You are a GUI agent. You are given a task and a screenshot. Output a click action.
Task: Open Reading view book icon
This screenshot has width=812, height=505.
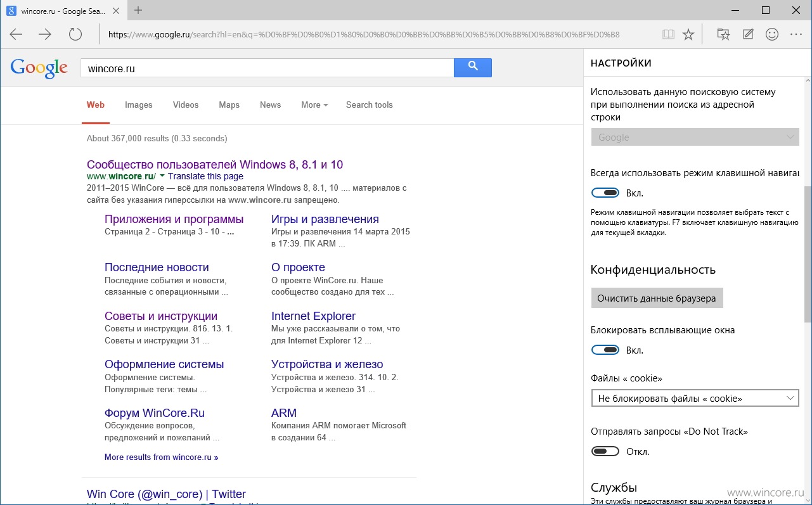(668, 34)
